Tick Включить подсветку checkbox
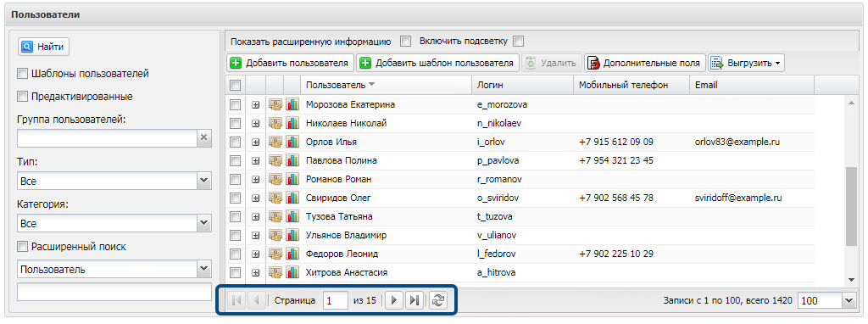Viewport: 868px width, 324px height. coord(518,41)
